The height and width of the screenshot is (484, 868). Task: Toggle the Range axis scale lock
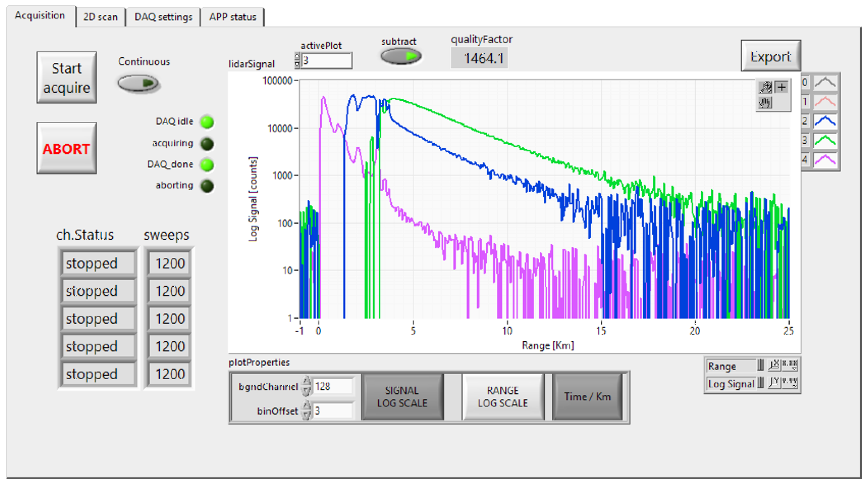click(x=760, y=365)
